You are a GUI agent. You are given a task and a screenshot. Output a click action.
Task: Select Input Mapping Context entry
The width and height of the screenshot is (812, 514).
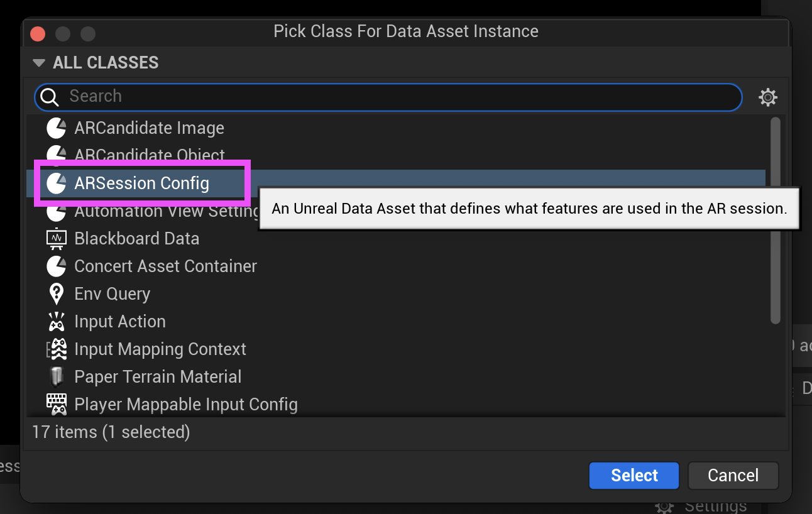click(x=160, y=349)
